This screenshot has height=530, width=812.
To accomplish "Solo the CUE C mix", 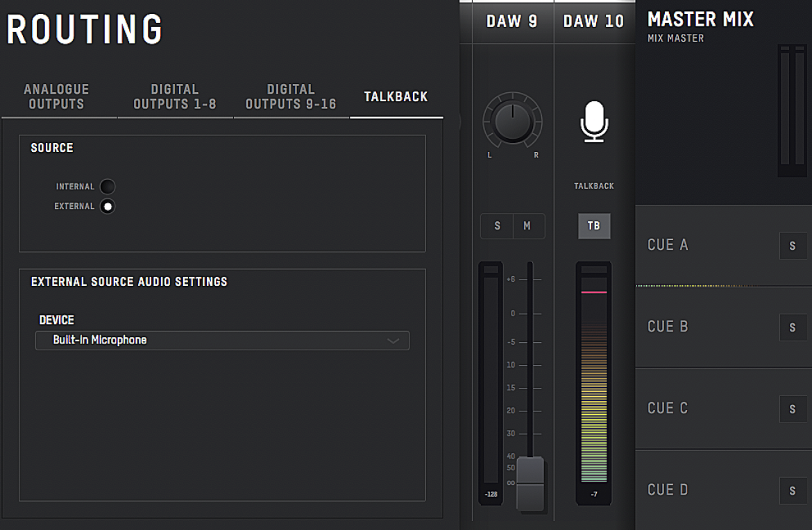I will tap(793, 409).
